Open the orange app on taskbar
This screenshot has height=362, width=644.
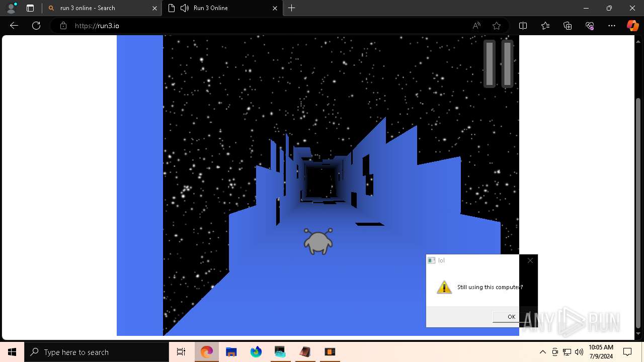tap(330, 352)
